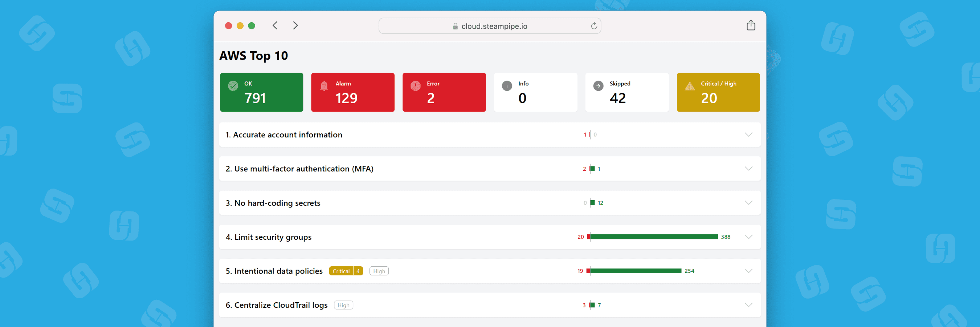Maximize the browser window with green button
The width and height of the screenshot is (980, 327).
252,25
